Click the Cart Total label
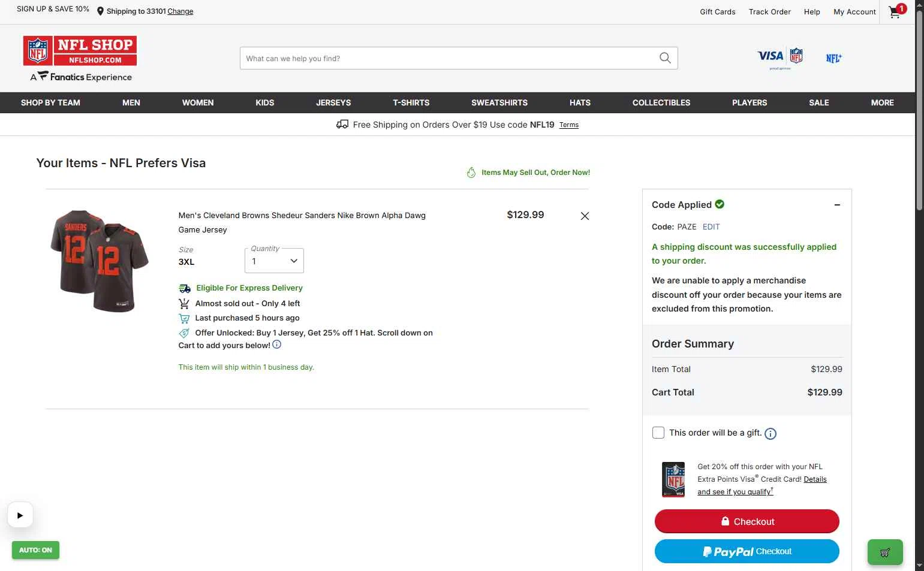The image size is (924, 571). tap(673, 392)
